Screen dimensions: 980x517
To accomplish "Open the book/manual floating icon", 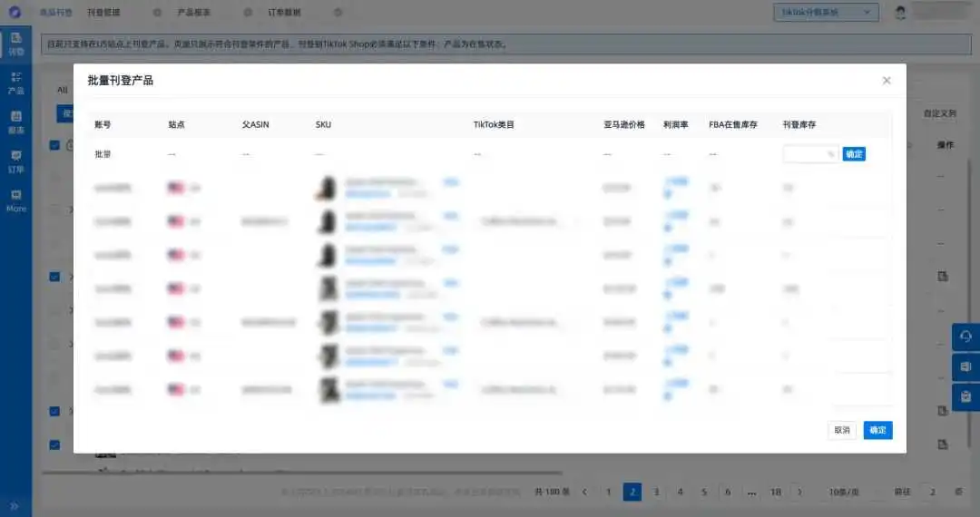I will 965,367.
